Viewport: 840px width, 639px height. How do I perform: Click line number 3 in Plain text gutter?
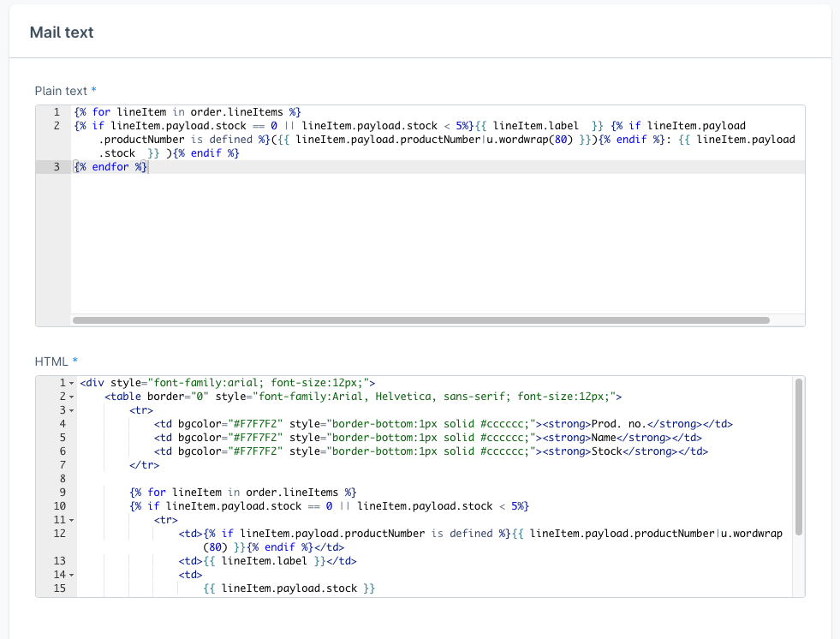56,167
